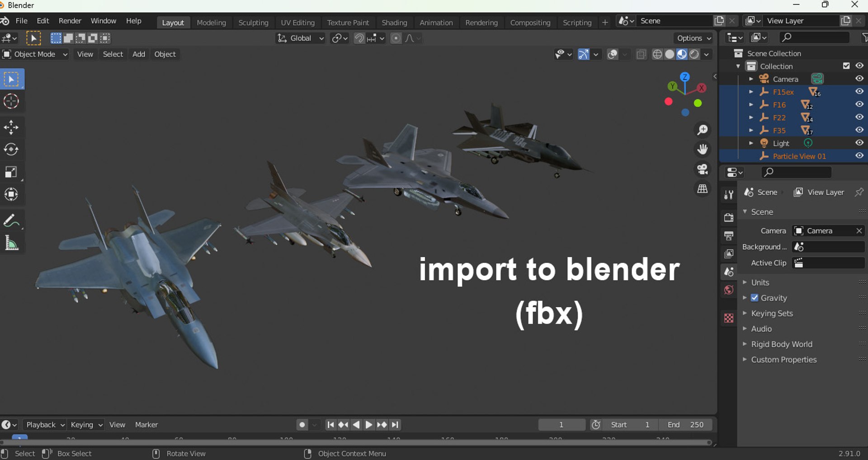Choose the Scale tool

pyautogui.click(x=12, y=172)
